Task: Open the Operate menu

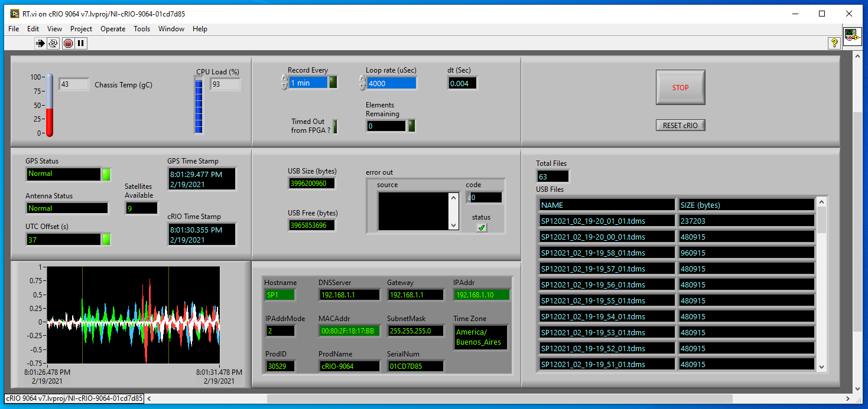Action: tap(112, 29)
